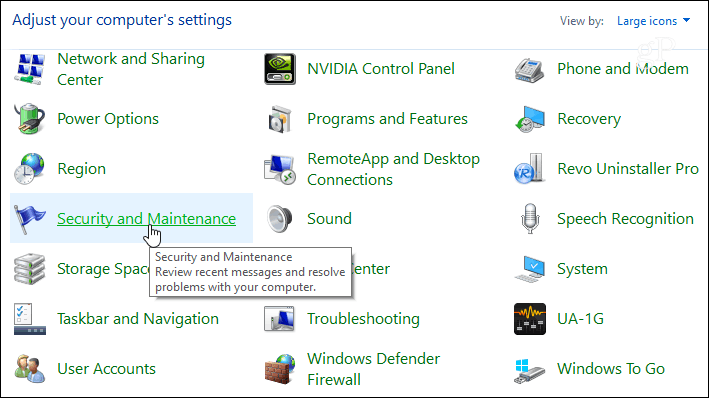Screen dimensions: 709x398
Task: Open the Programs and Features icon
Action: tap(280, 119)
